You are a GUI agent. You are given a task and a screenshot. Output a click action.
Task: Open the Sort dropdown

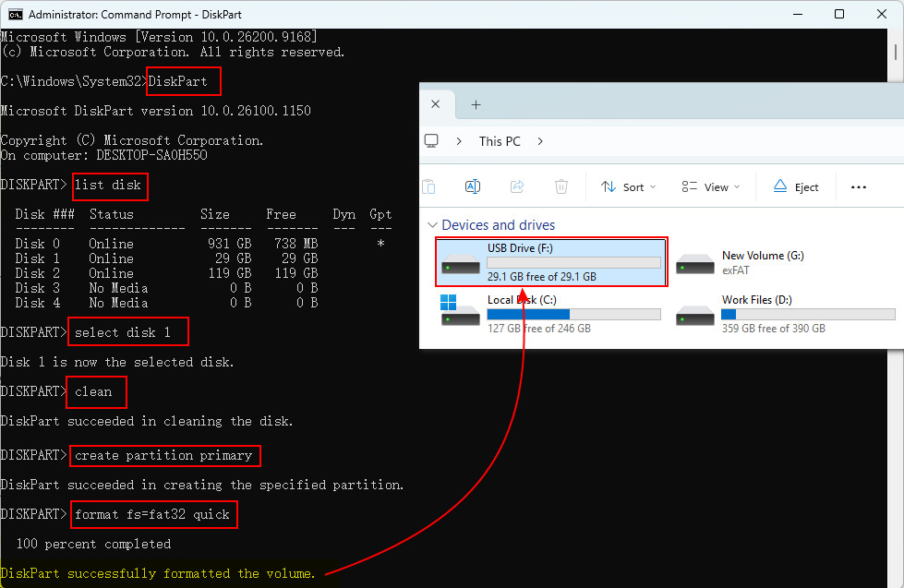coord(629,186)
